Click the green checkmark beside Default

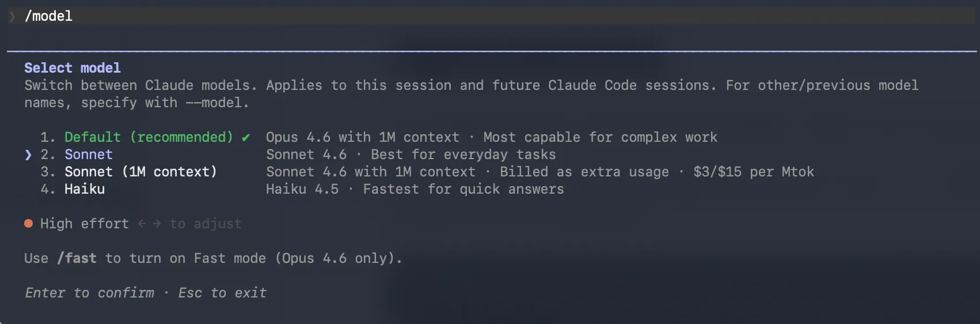point(246,137)
